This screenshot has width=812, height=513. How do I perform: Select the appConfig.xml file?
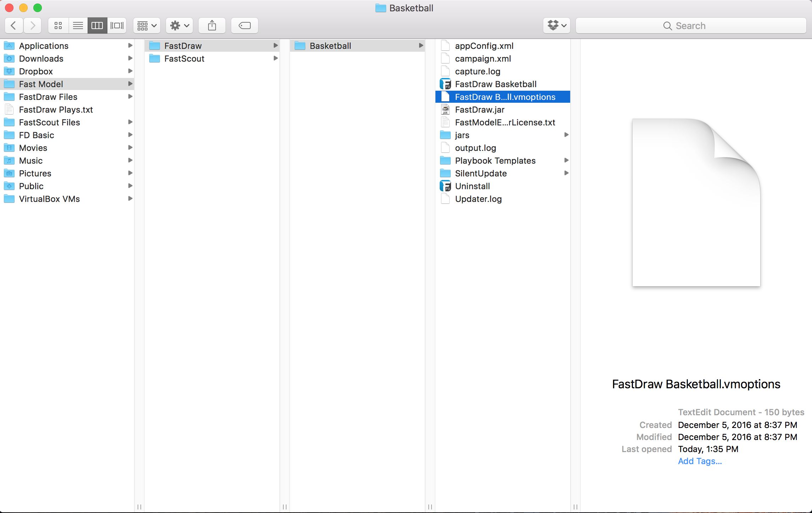(503, 46)
